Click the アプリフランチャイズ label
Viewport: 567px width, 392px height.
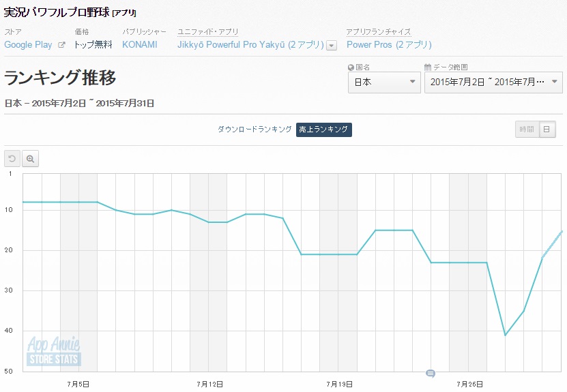pyautogui.click(x=378, y=32)
